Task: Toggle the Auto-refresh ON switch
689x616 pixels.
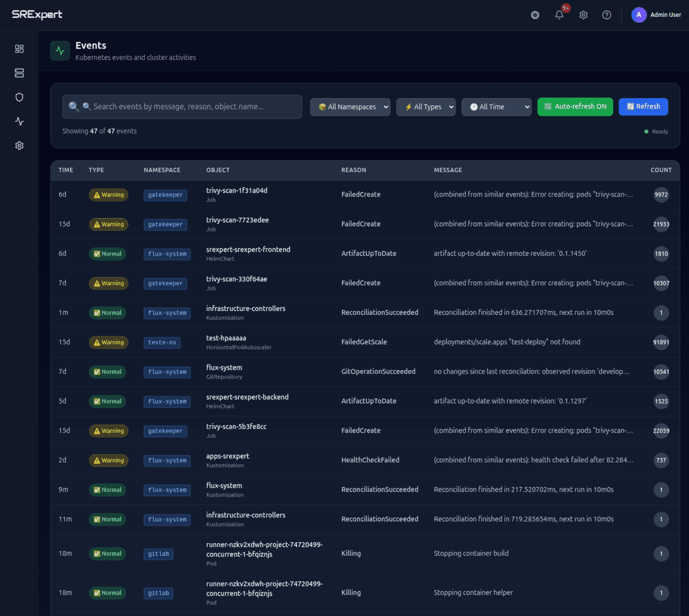Action: (575, 106)
